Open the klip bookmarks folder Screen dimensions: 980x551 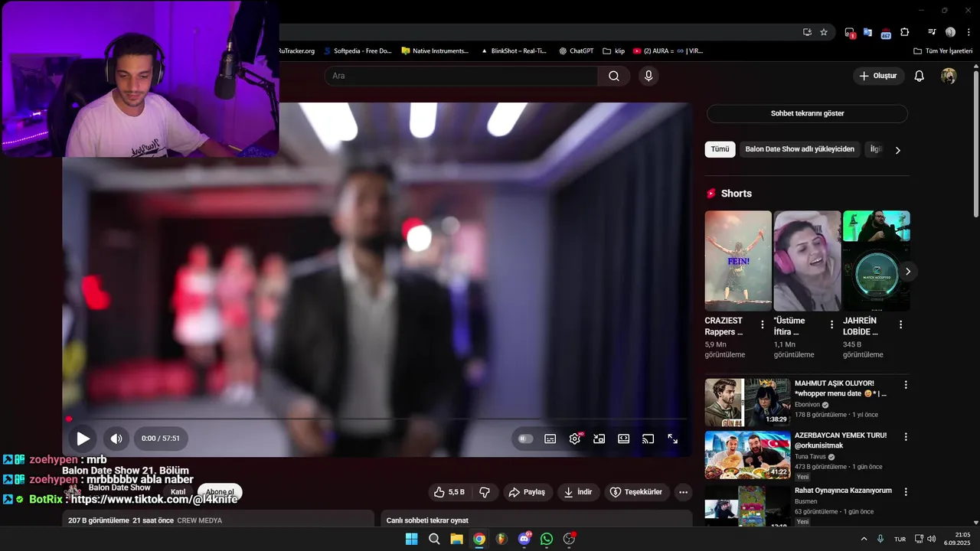614,51
